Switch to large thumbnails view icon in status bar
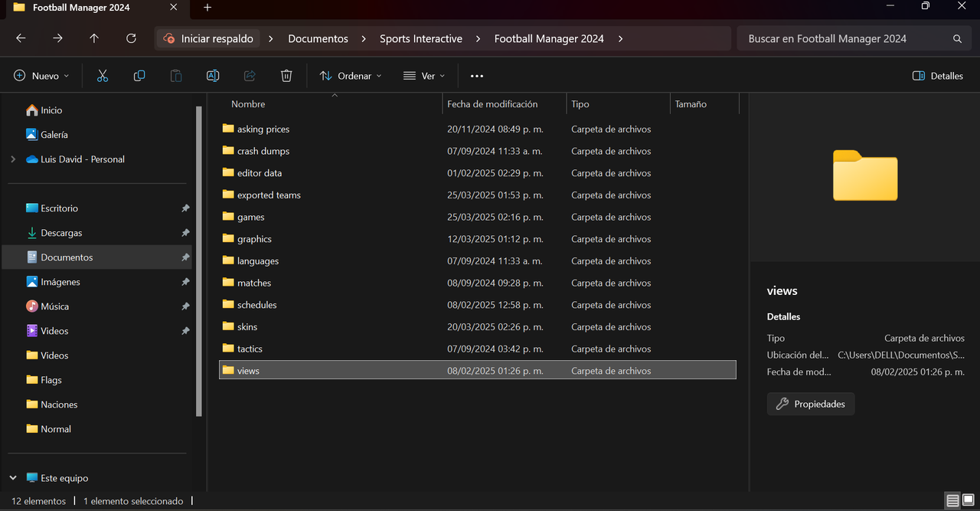 [x=969, y=501]
